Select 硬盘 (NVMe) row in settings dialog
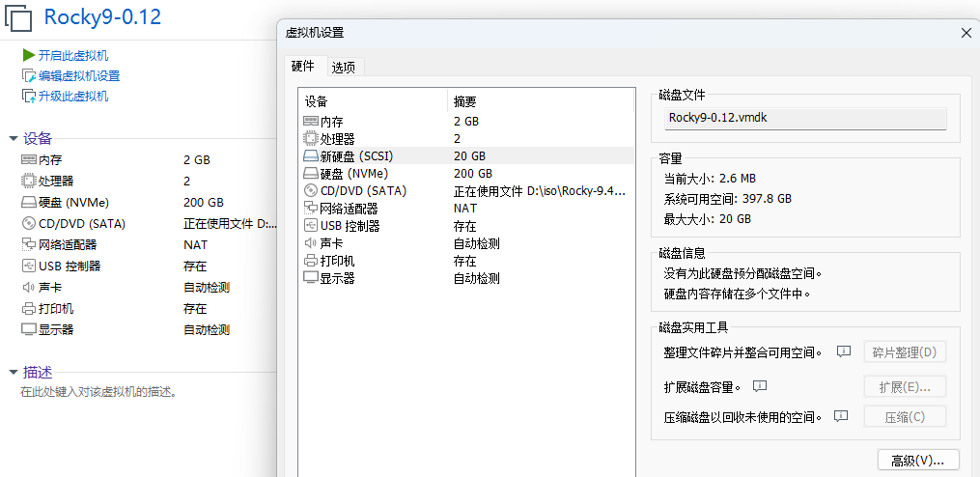Screen dimensions: 980x477 pyautogui.click(x=466, y=173)
